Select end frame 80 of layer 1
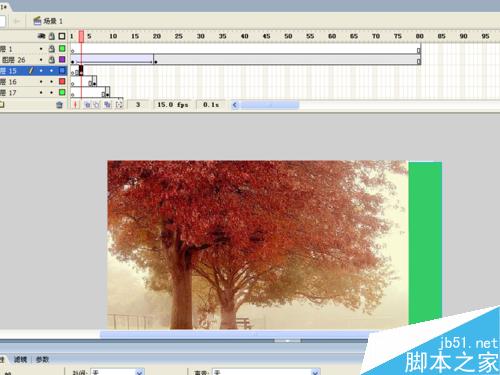Screen dimensions: 500x375 (419, 49)
